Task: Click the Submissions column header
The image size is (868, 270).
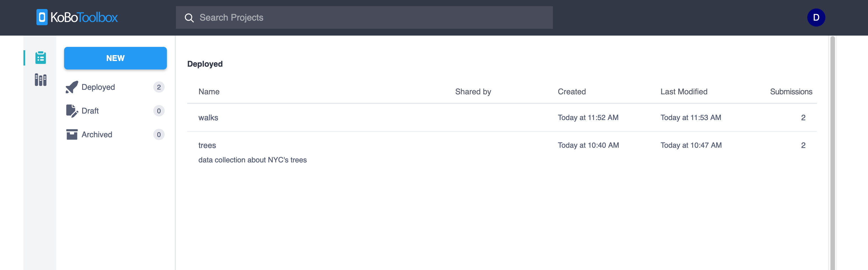Action: pos(791,92)
